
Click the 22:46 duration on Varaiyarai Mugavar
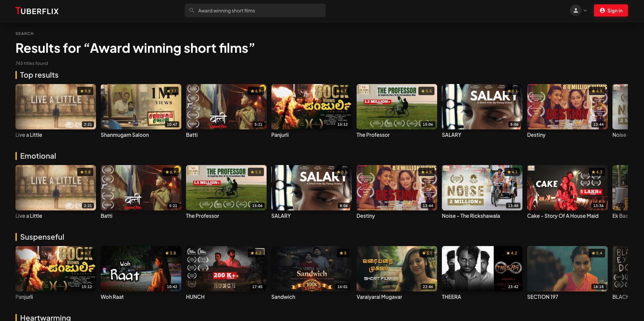428,287
